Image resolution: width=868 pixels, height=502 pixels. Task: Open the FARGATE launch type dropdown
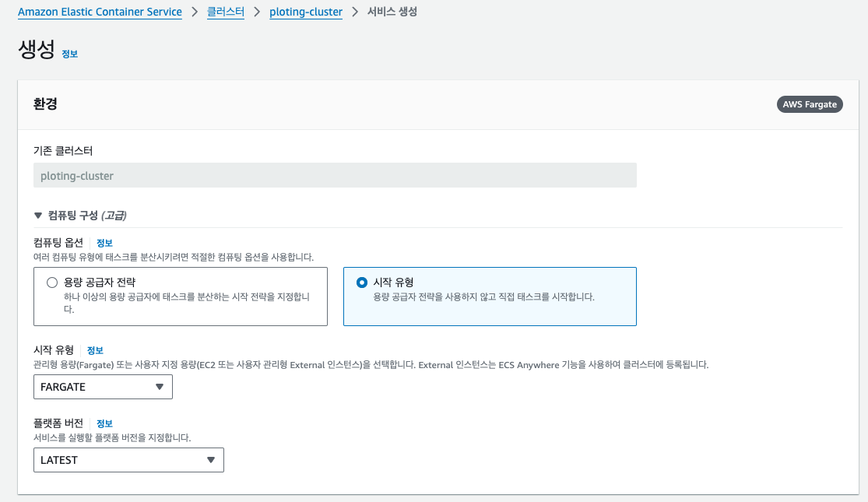[103, 387]
